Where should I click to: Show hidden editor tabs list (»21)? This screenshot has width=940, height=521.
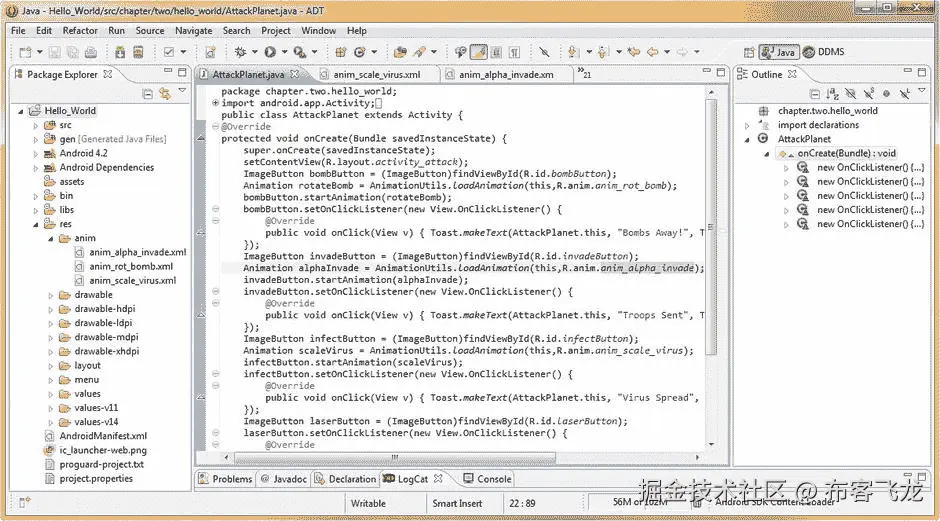(584, 73)
